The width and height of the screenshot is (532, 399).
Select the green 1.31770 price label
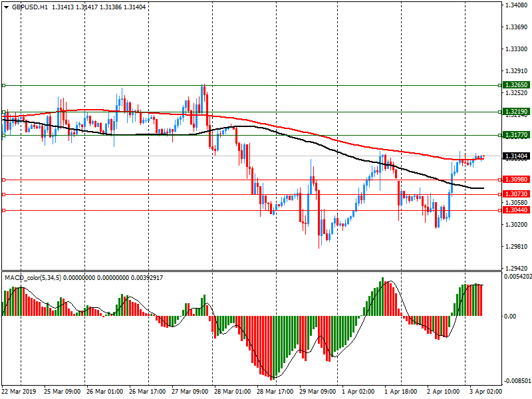[516, 135]
